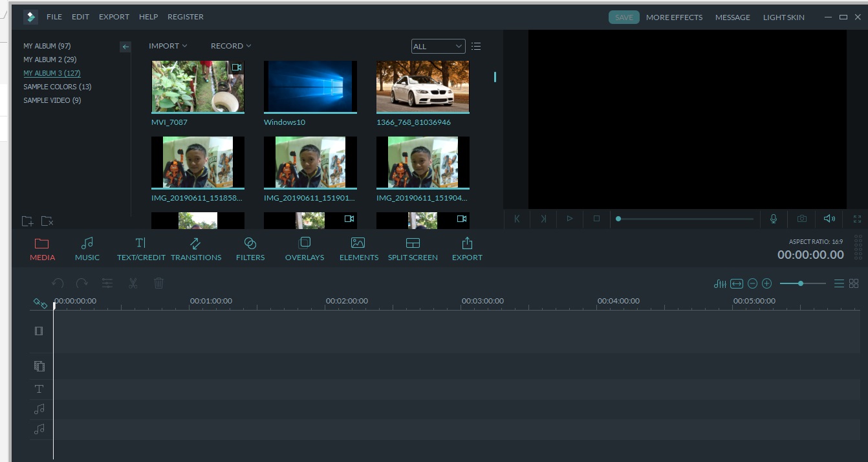Image resolution: width=868 pixels, height=462 pixels.
Task: Open the Register menu
Action: coord(185,17)
